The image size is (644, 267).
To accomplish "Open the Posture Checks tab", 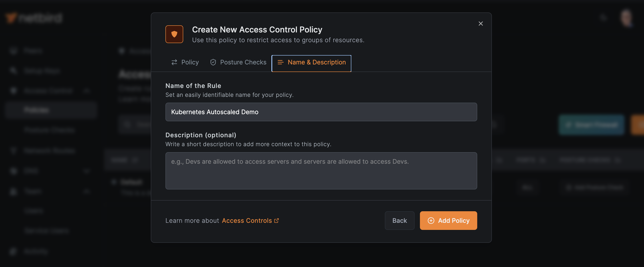I will 238,62.
